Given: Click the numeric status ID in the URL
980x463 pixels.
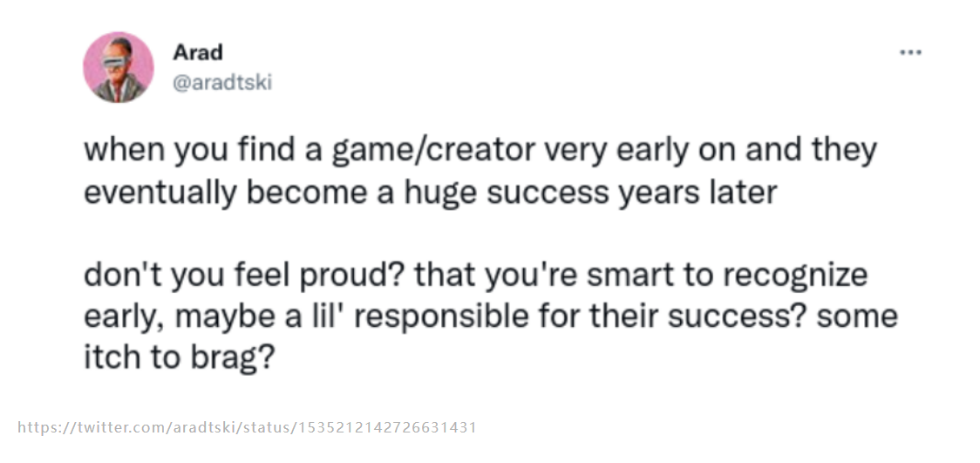Looking at the screenshot, I should tap(389, 428).
